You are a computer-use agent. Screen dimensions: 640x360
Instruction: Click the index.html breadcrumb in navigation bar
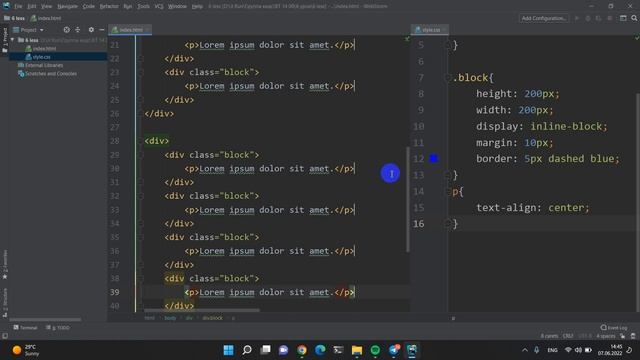(46, 18)
